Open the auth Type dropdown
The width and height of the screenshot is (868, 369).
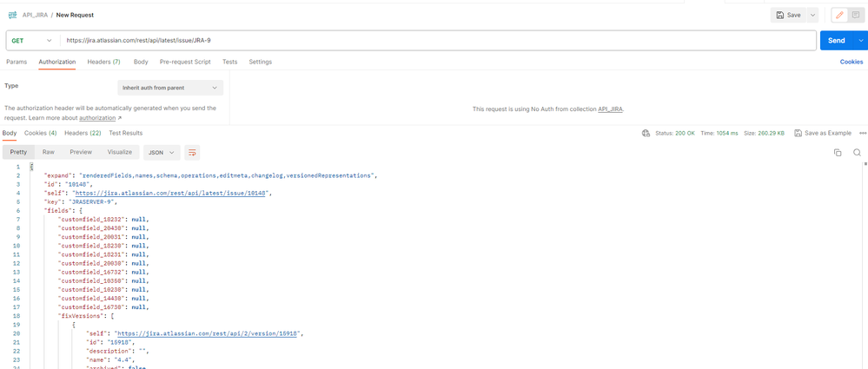coord(170,88)
